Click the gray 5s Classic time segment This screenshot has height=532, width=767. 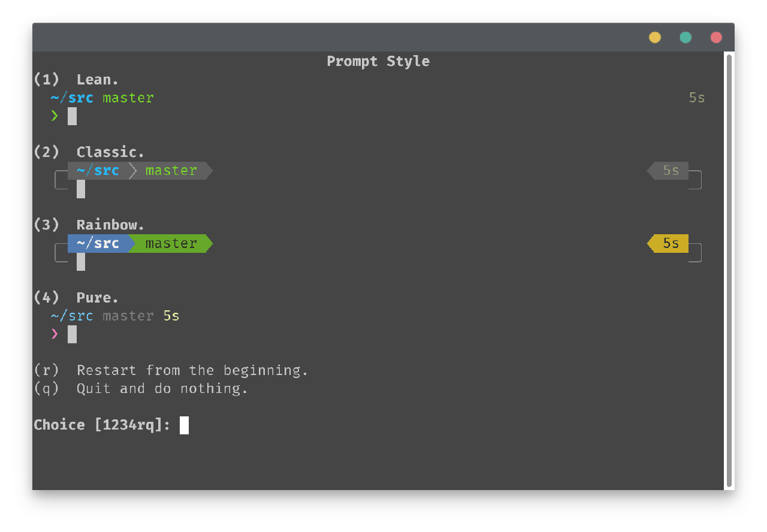(668, 171)
